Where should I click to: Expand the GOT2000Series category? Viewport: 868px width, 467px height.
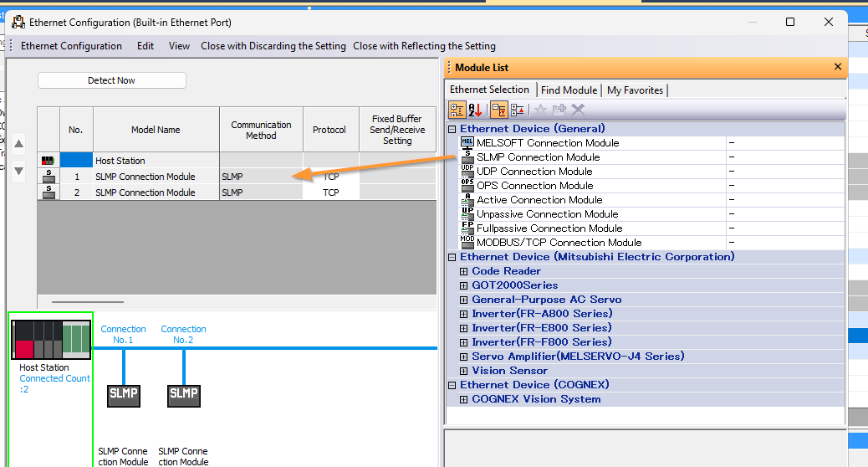(x=464, y=285)
